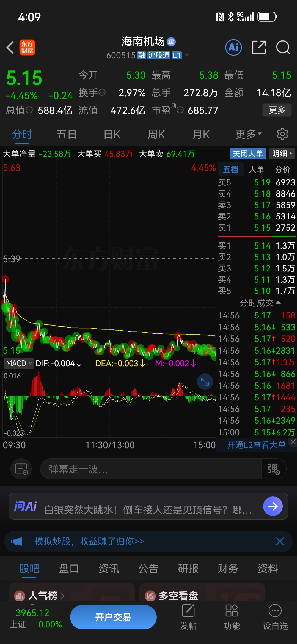Open the Ai assistant icon

point(233,47)
